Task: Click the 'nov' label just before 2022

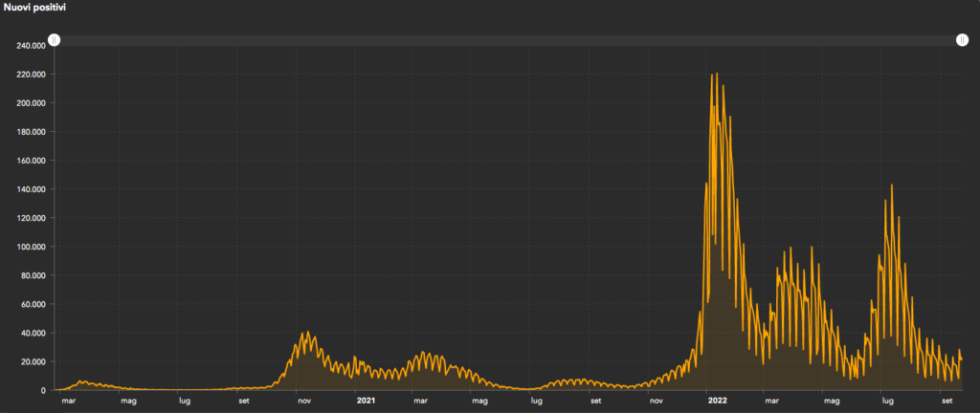Action: click(x=657, y=402)
